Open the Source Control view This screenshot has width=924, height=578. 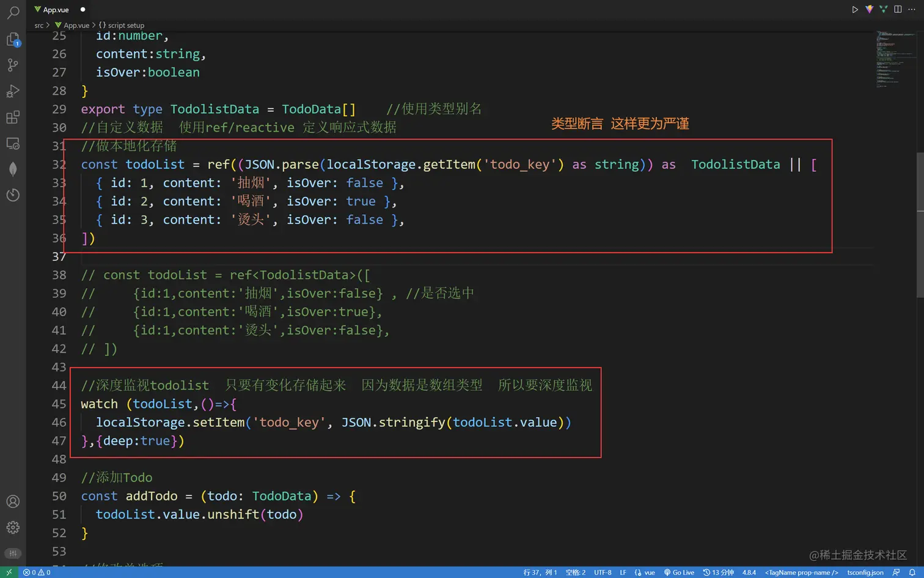pyautogui.click(x=13, y=65)
